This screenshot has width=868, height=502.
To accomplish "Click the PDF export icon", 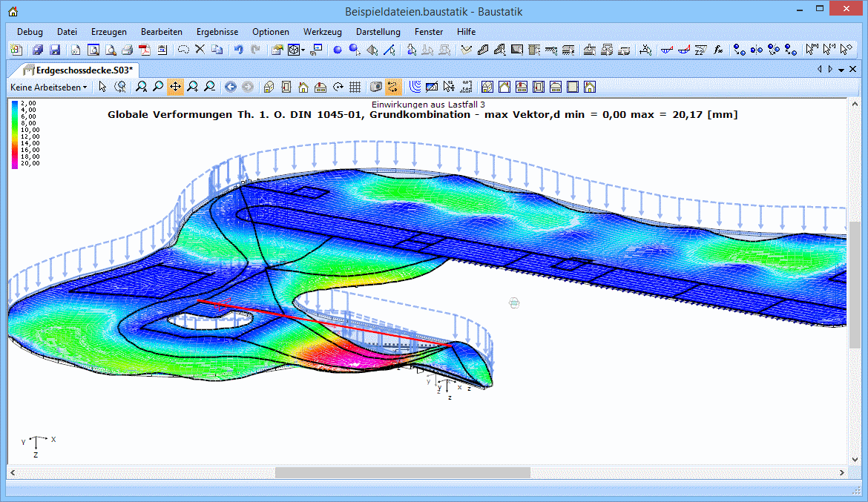I will coord(144,50).
